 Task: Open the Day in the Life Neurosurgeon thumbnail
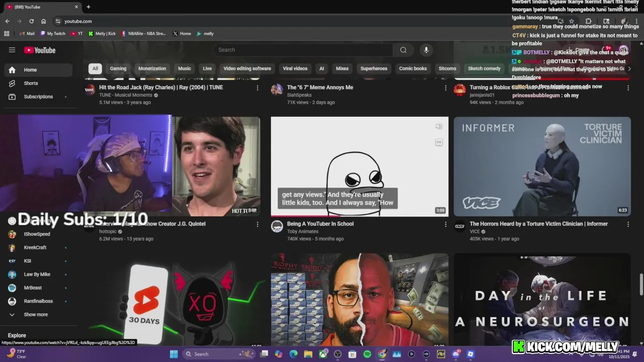click(x=542, y=299)
